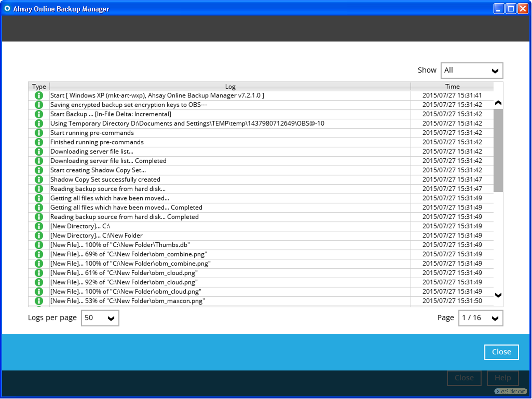Open the Show filter dropdown
The width and height of the screenshot is (532, 399).
point(471,70)
